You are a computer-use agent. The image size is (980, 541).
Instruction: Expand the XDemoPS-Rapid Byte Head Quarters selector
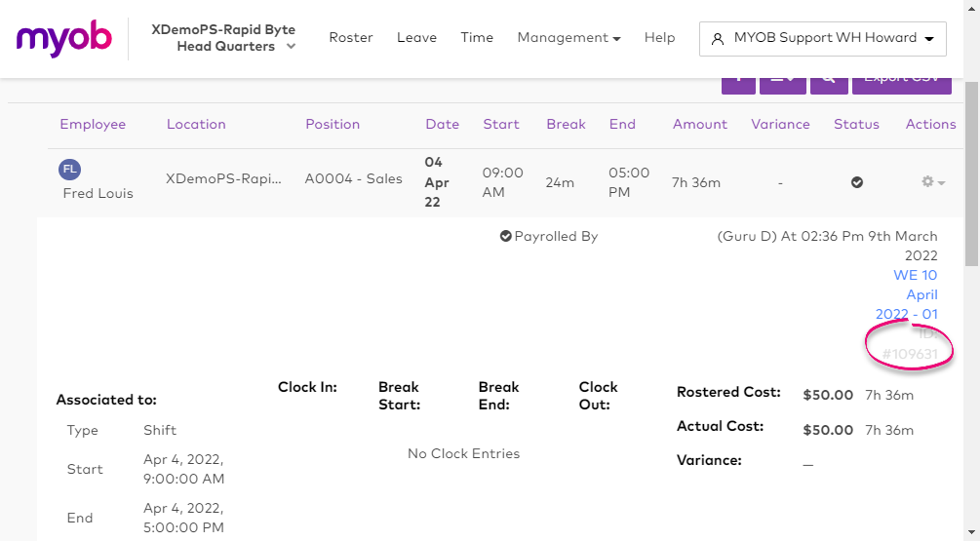pyautogui.click(x=223, y=38)
